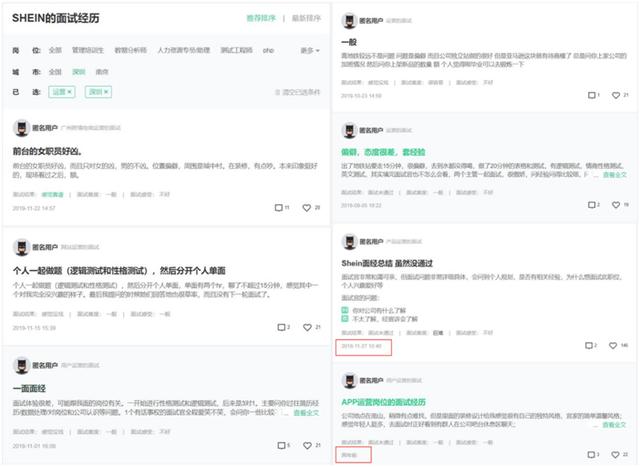
Task: Filter positions by 人力资源专员/助理
Action: [184, 50]
